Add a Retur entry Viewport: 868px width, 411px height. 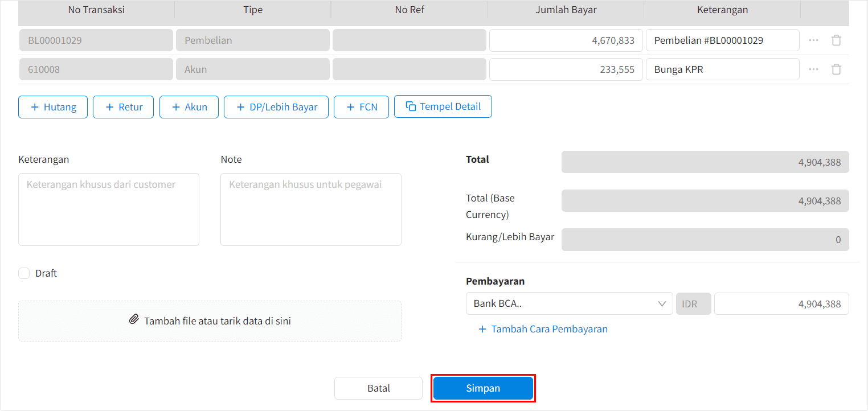coord(123,107)
